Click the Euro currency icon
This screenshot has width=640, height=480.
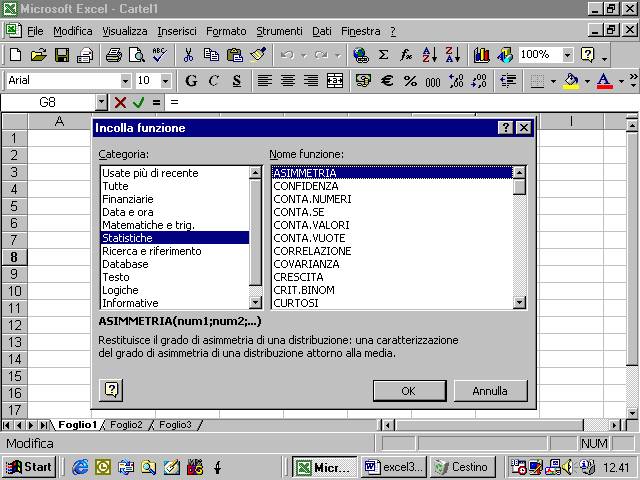(x=387, y=80)
